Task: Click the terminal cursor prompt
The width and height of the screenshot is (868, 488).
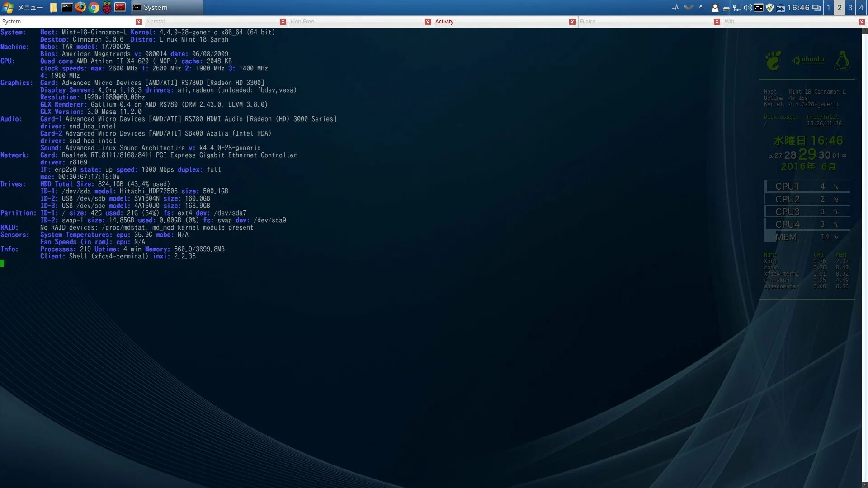Action: coord(2,263)
